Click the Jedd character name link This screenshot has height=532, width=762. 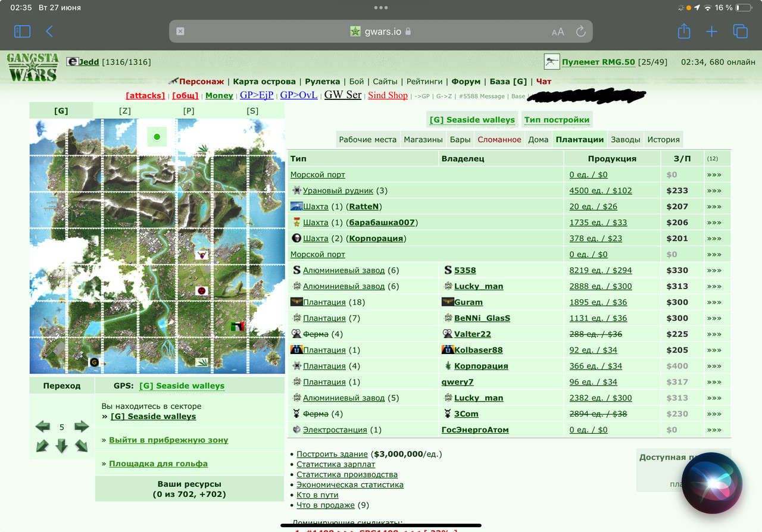click(89, 62)
